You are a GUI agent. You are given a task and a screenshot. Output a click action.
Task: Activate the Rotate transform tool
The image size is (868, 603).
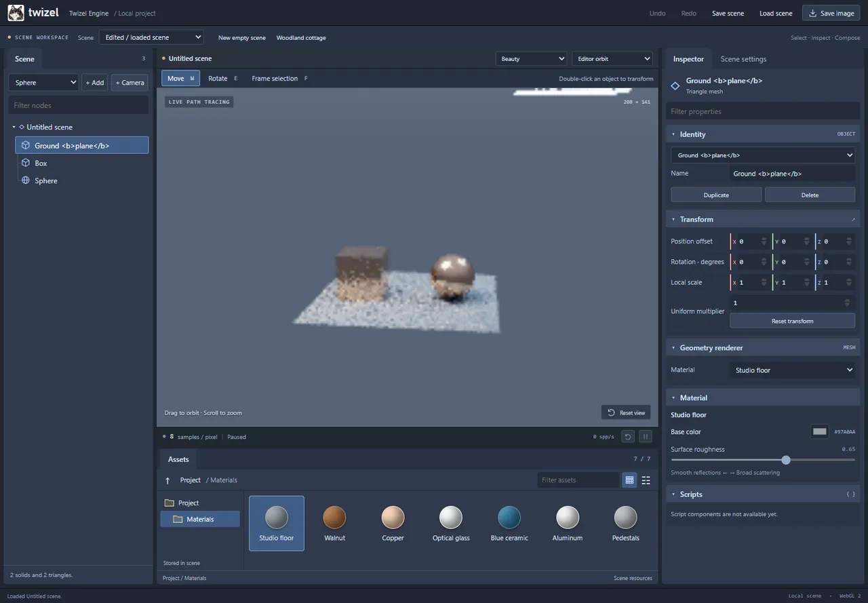click(x=223, y=79)
